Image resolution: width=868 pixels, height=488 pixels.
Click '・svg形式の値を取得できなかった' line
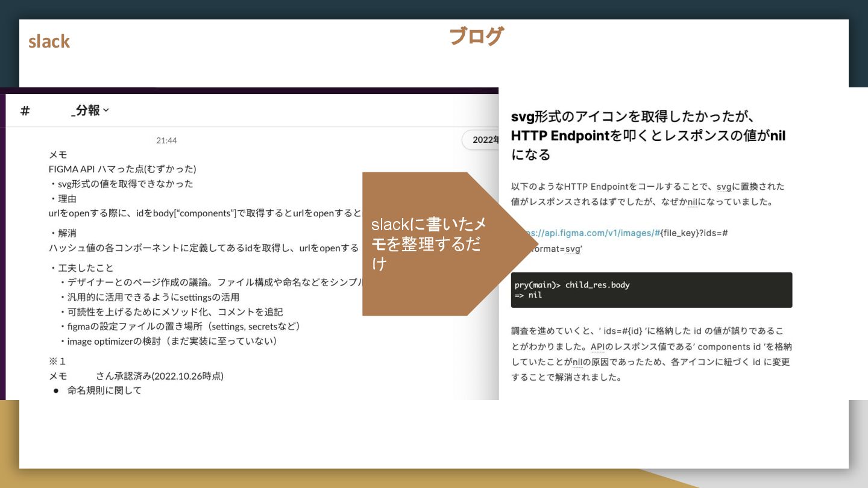[121, 184]
